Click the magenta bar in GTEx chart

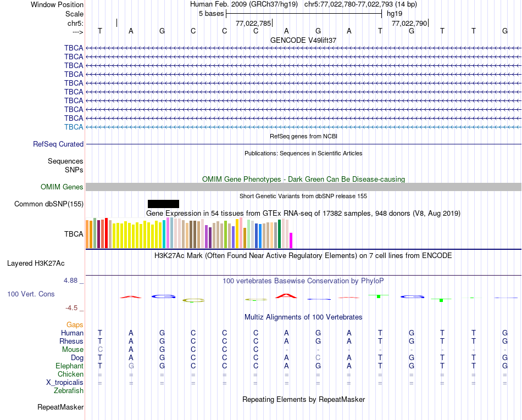click(291, 240)
